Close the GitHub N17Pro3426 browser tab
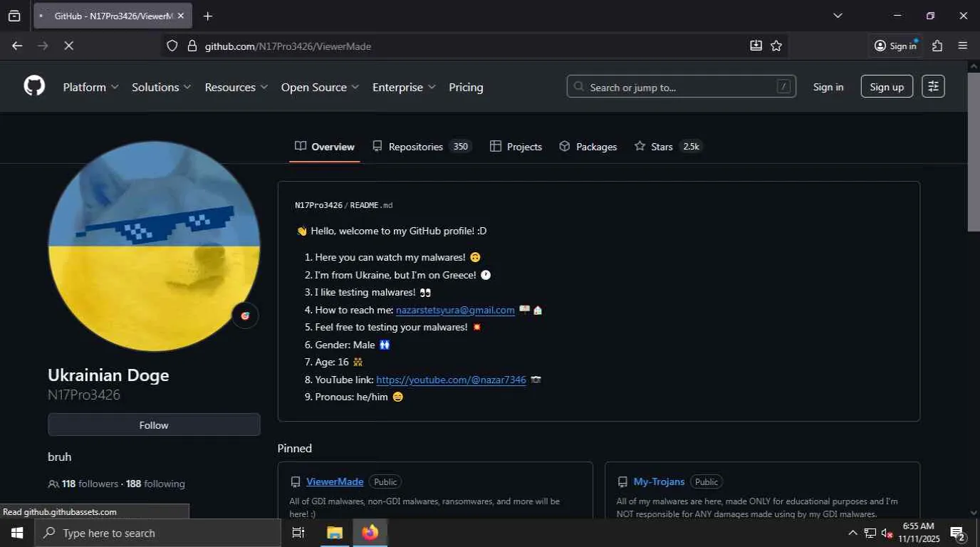980x547 pixels. 181,16
